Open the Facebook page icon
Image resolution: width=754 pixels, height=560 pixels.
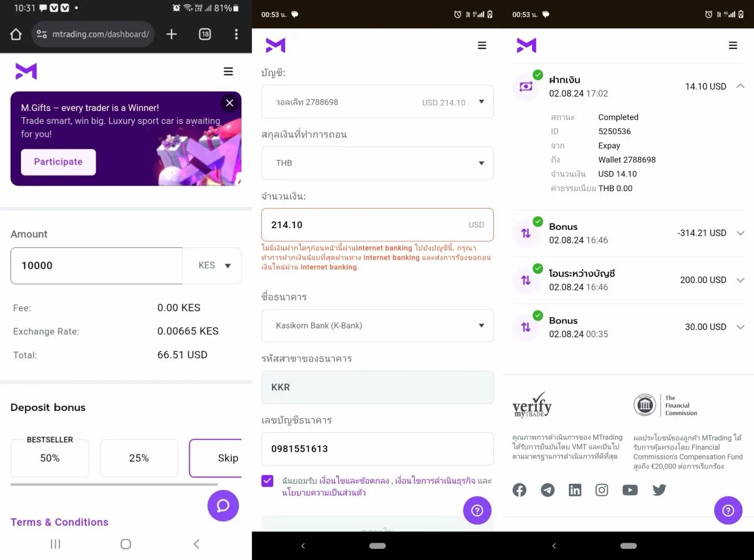tap(519, 490)
